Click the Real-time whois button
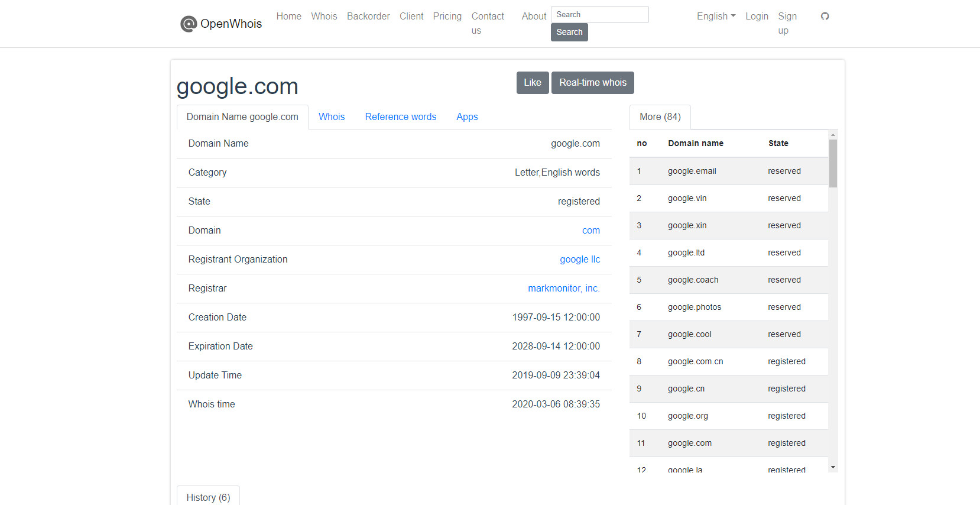Image resolution: width=980 pixels, height=505 pixels. (593, 83)
